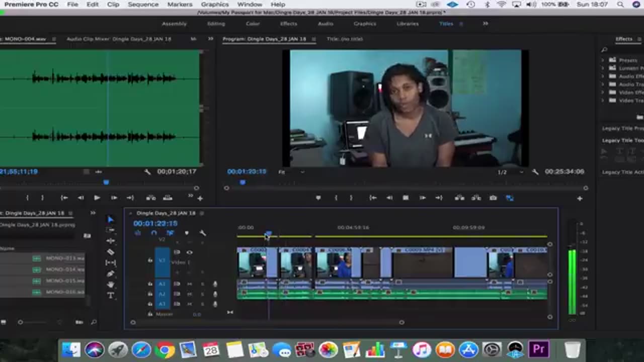Select the Hand tool in timeline tools
Image resolution: width=644 pixels, height=362 pixels.
[x=111, y=285]
